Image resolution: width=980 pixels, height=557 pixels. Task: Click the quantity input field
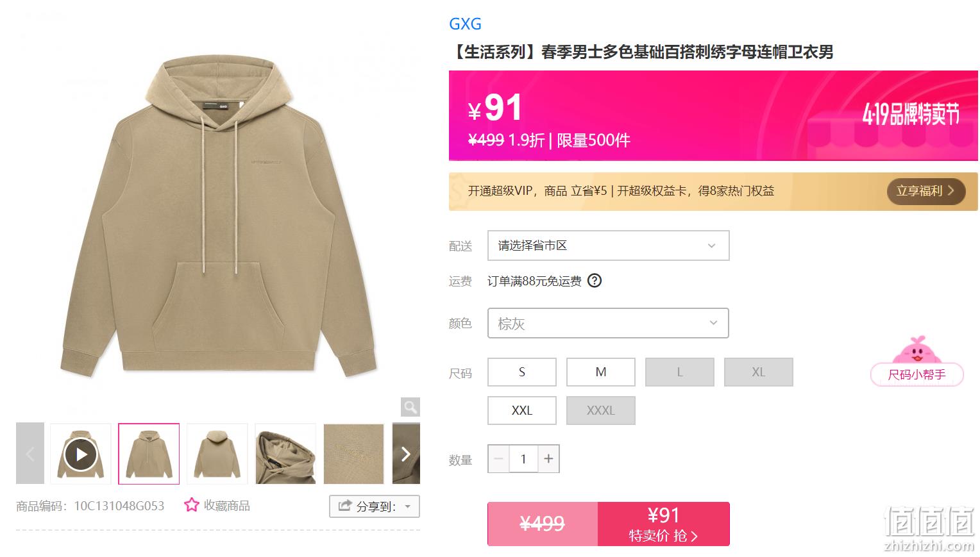[523, 459]
